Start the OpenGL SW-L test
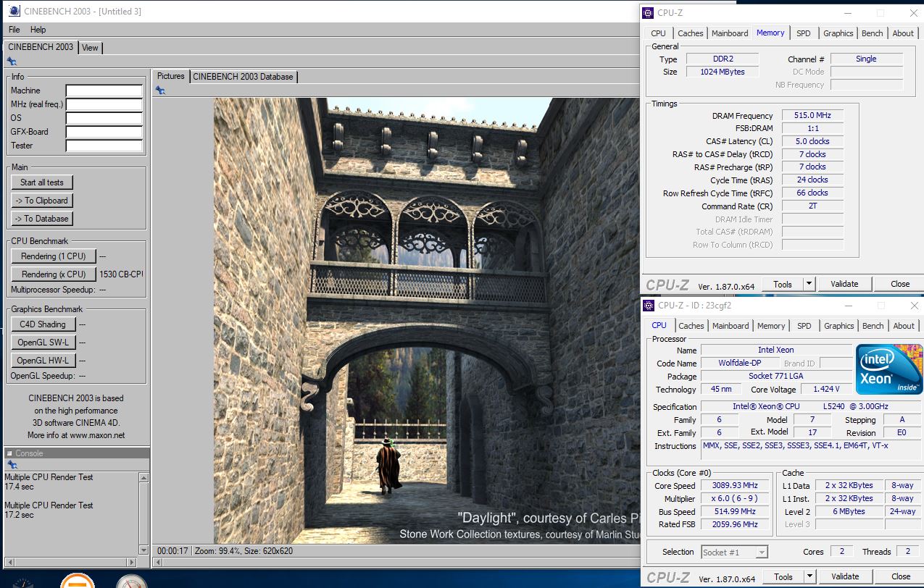The height and width of the screenshot is (588, 924). point(43,343)
